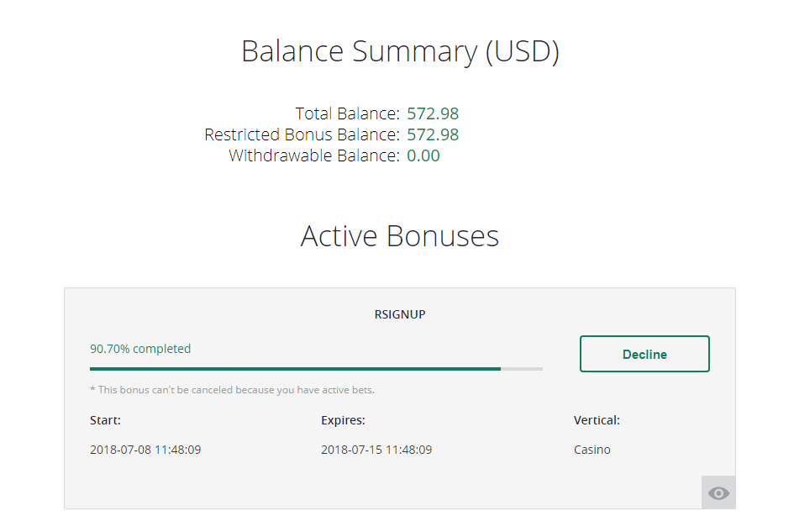Toggle the eye icon in the bonus card
This screenshot has width=794, height=532.
[718, 493]
